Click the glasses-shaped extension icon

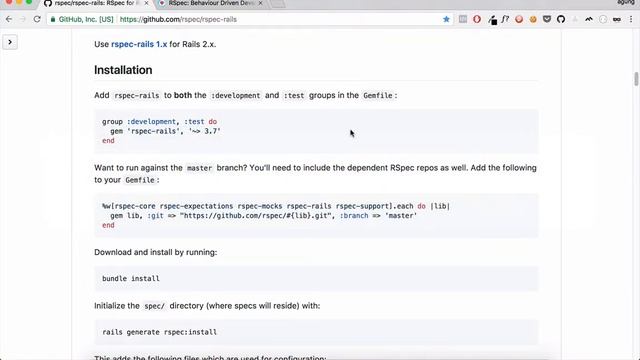pyautogui.click(x=617, y=19)
